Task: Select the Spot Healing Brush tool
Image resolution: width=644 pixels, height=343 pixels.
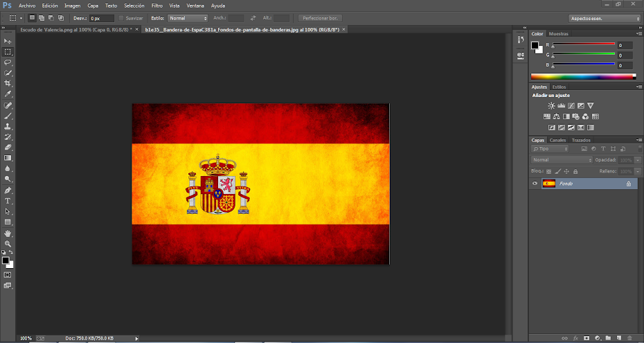Action: click(8, 105)
